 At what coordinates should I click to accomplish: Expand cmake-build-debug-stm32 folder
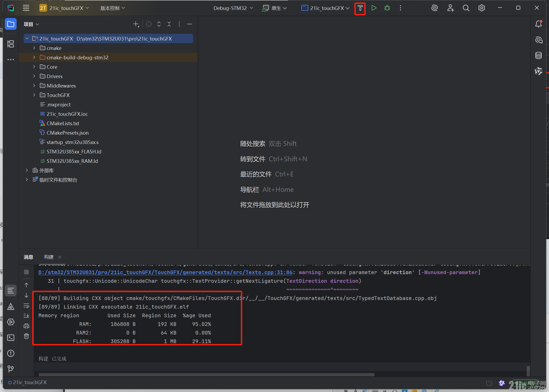coord(34,57)
